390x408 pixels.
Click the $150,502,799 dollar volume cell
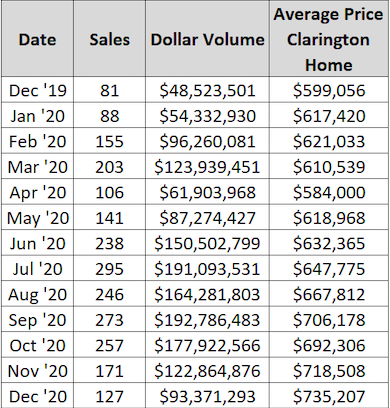coord(207,243)
